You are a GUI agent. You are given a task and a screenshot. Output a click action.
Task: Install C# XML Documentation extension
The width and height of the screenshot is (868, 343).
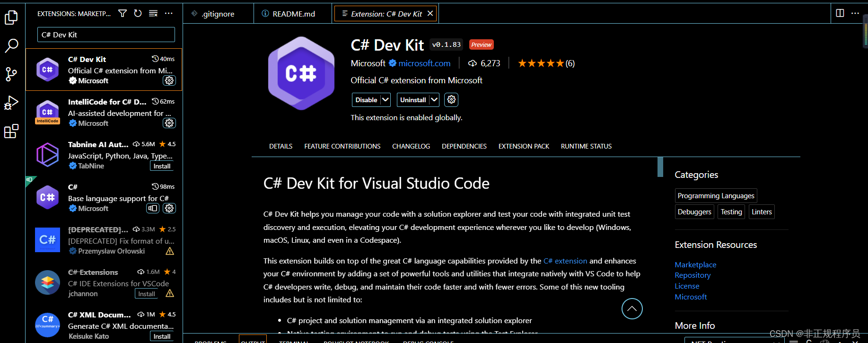[x=162, y=336]
